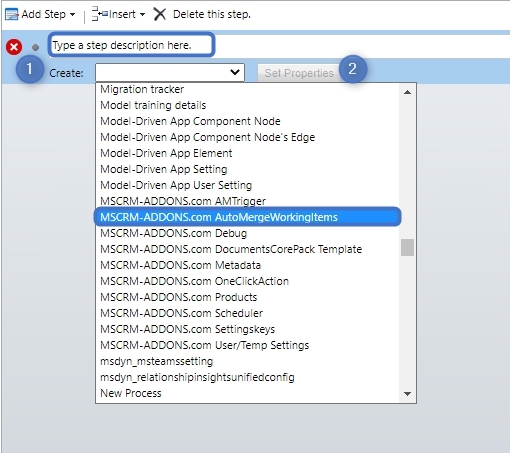Choose MSCRM-ADDONS.com OneClickAction
Image resolution: width=510 pixels, height=453 pixels.
click(247, 281)
